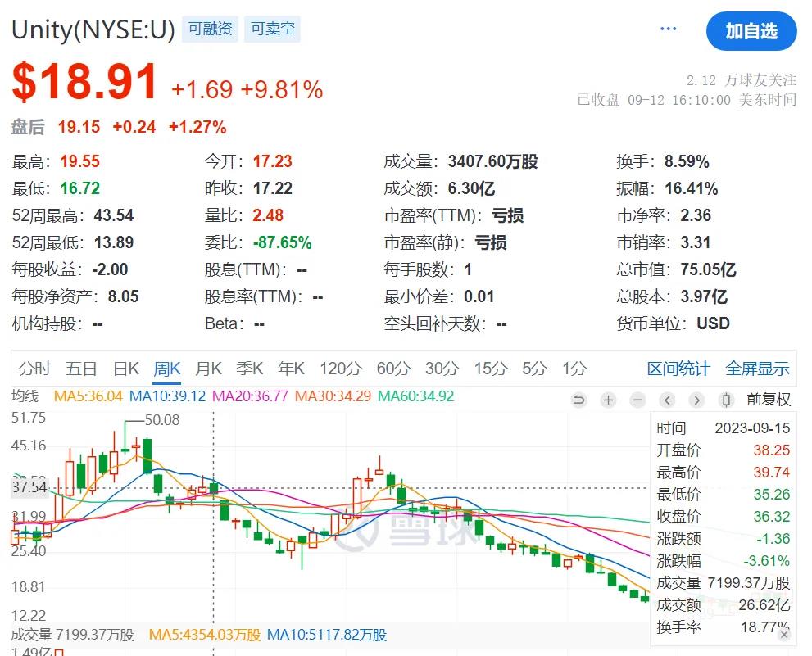Click the chart reset undo icon
The height and width of the screenshot is (656, 812).
pos(579,400)
